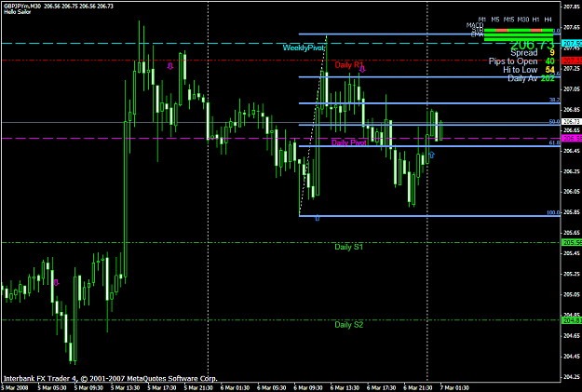Click the 5 Mar 21:30 time label
The height and width of the screenshot is (392, 582).
(200, 388)
